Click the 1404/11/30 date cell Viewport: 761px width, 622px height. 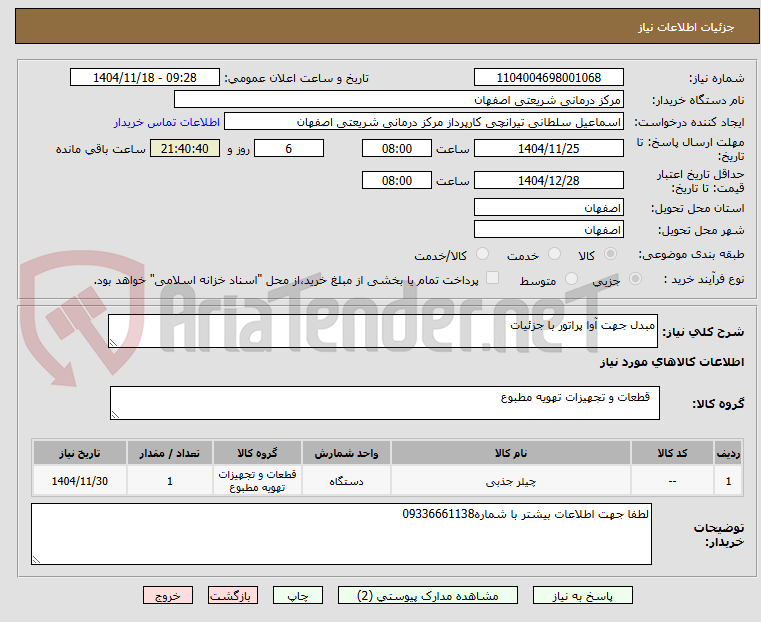[80, 481]
